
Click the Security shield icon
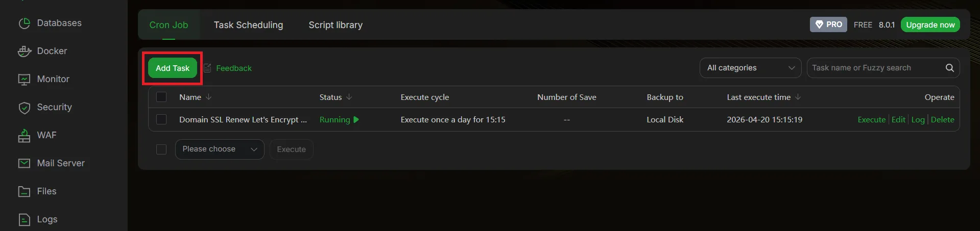click(24, 108)
